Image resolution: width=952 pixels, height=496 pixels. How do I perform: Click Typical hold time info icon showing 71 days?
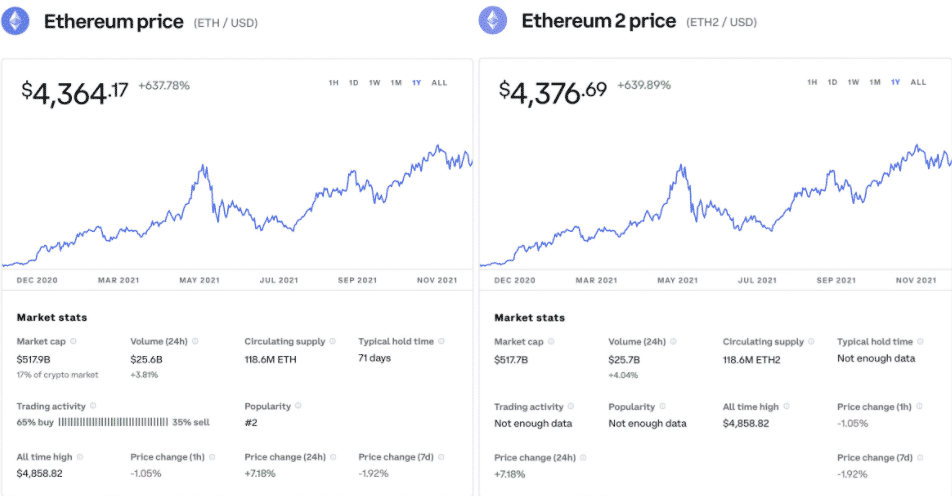click(440, 342)
